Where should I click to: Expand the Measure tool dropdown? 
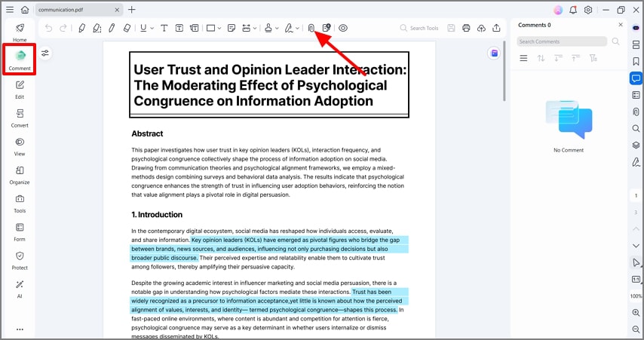(x=255, y=29)
